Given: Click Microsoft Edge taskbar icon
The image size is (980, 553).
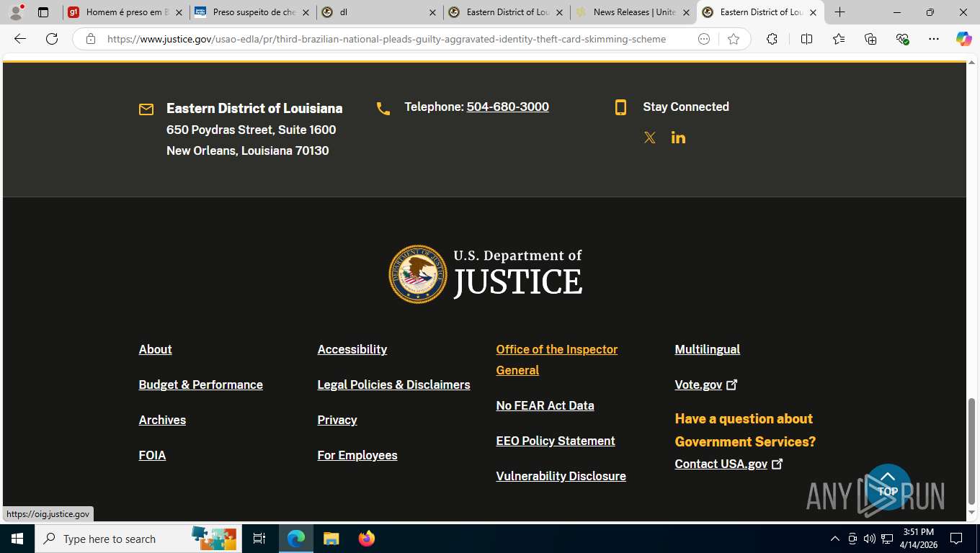Looking at the screenshot, I should click(296, 539).
